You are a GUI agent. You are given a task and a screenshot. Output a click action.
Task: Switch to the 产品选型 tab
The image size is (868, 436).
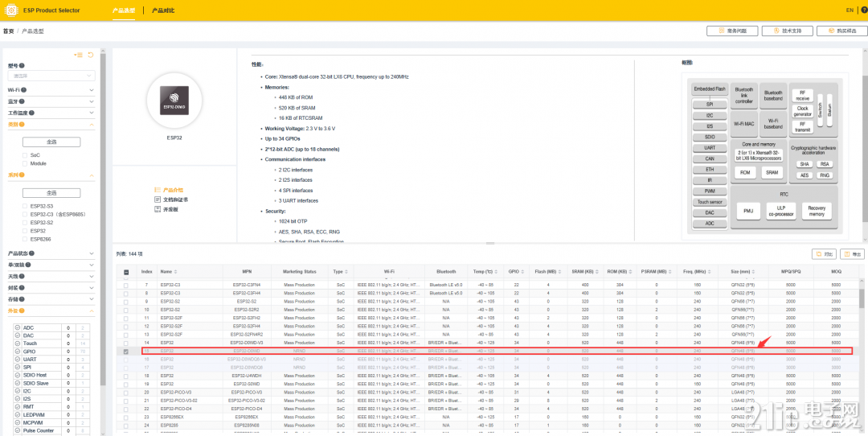click(124, 10)
